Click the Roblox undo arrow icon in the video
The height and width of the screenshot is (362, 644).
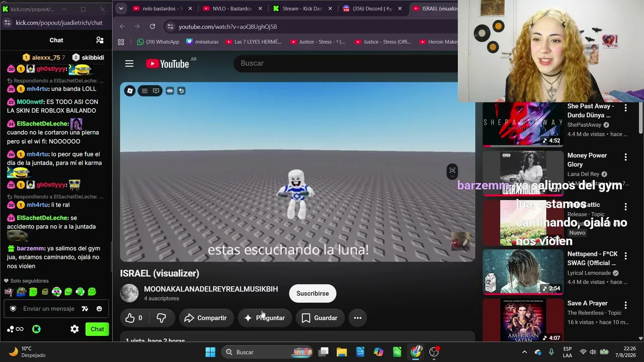(x=182, y=91)
